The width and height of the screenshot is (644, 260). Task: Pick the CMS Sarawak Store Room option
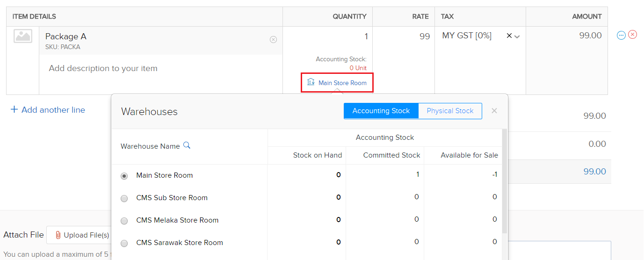(124, 243)
